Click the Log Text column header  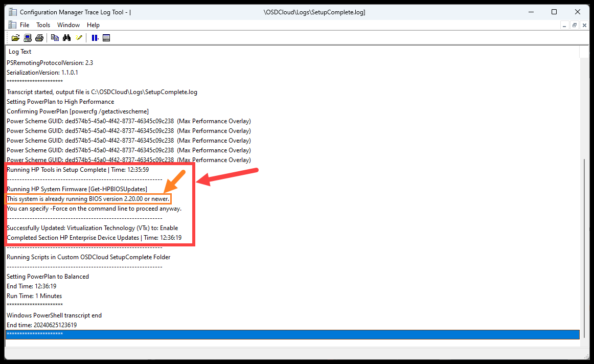pos(20,52)
